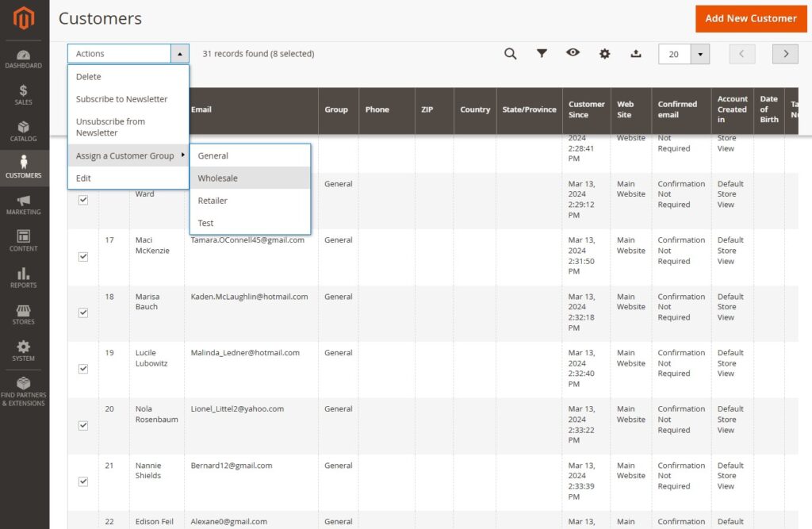The image size is (812, 529).
Task: Click the Export upload icon
Action: pos(636,54)
